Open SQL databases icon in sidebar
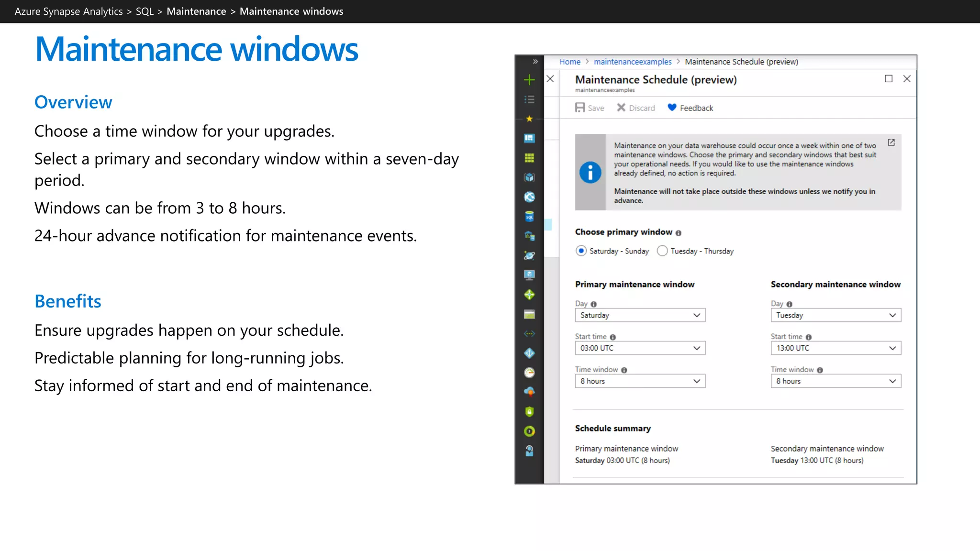 coord(529,217)
